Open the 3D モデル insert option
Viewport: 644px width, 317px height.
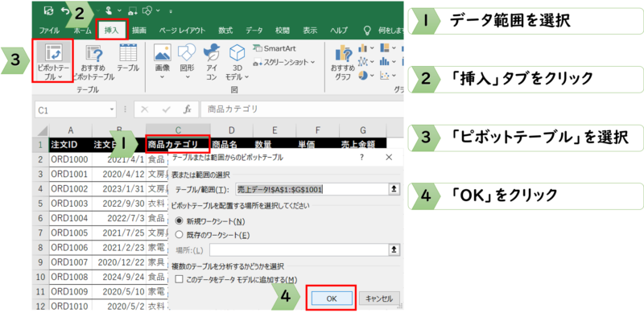pos(237,62)
